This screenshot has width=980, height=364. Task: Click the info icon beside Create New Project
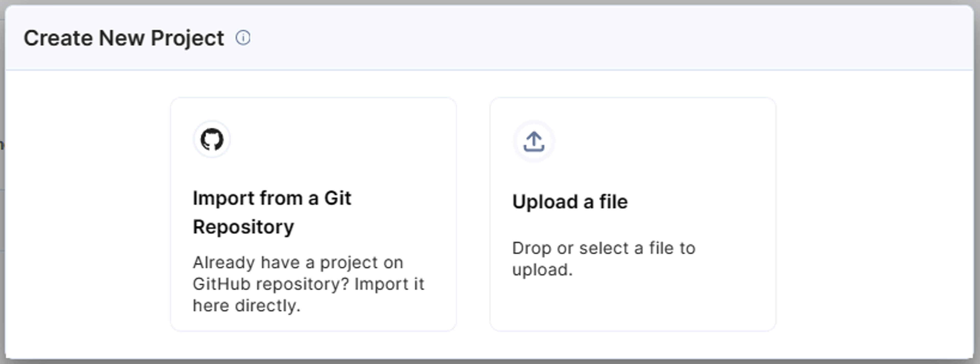tap(243, 38)
